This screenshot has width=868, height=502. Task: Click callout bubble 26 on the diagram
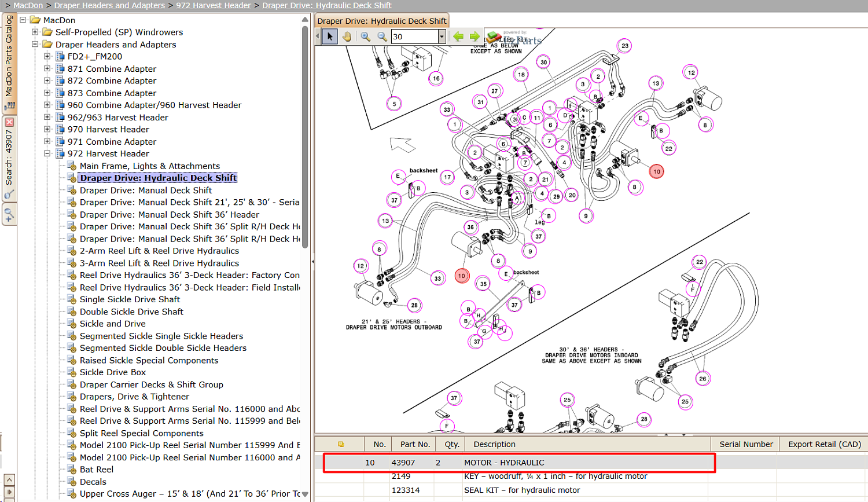click(x=703, y=379)
